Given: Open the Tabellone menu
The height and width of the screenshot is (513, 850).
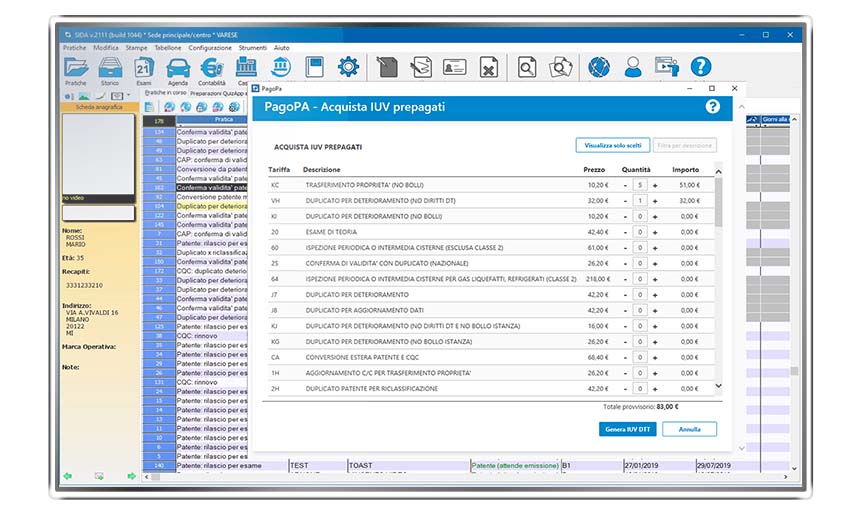Looking at the screenshot, I should click(168, 48).
